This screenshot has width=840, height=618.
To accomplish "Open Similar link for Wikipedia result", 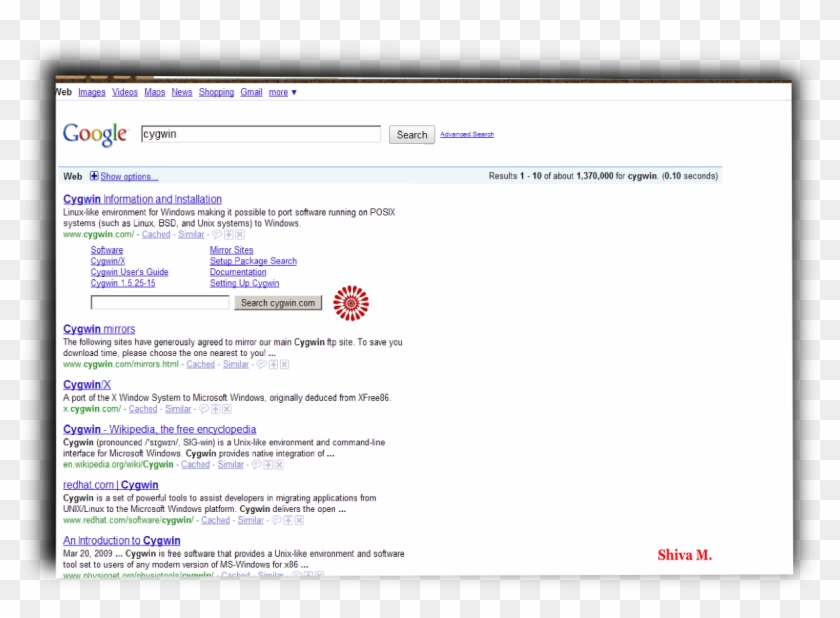I will pyautogui.click(x=230, y=465).
